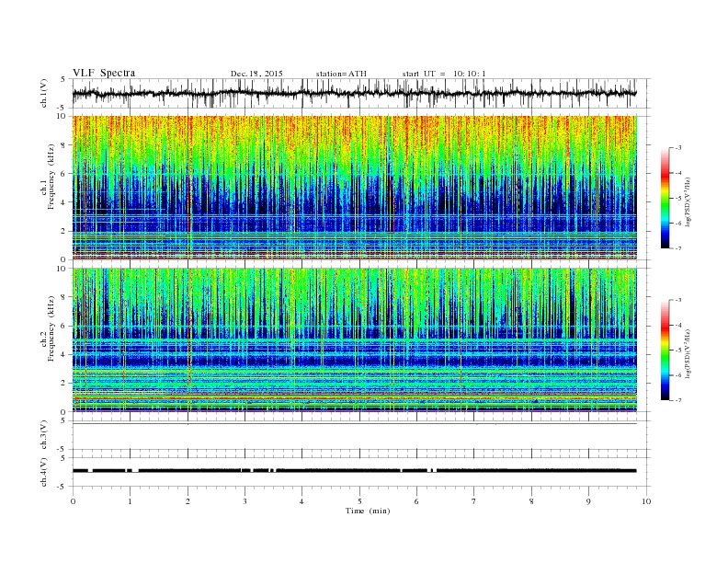Click inside the ch.2 spectrogram panel

coord(354,340)
